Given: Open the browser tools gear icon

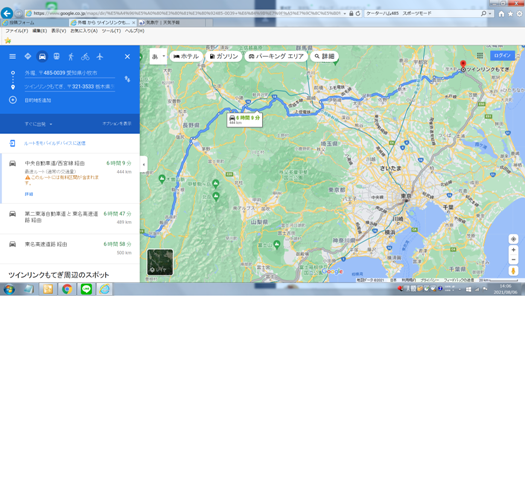Looking at the screenshot, I should [520, 14].
